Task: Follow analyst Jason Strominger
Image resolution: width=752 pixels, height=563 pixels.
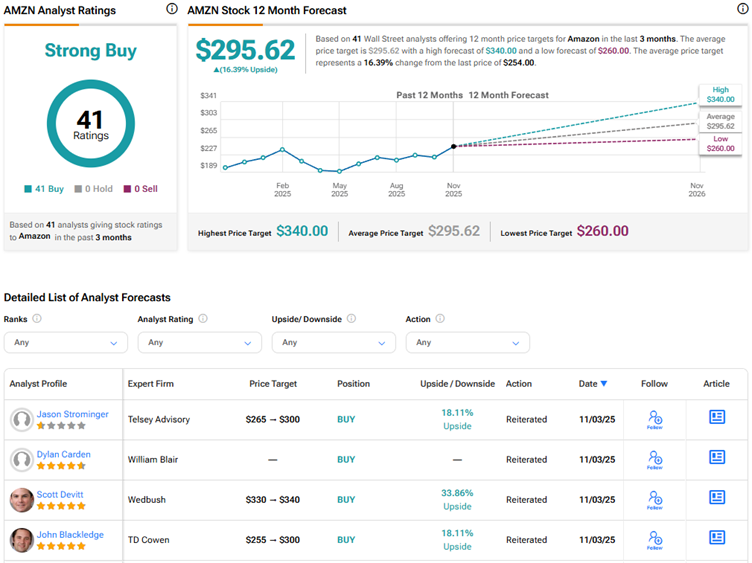Action: pos(654,419)
